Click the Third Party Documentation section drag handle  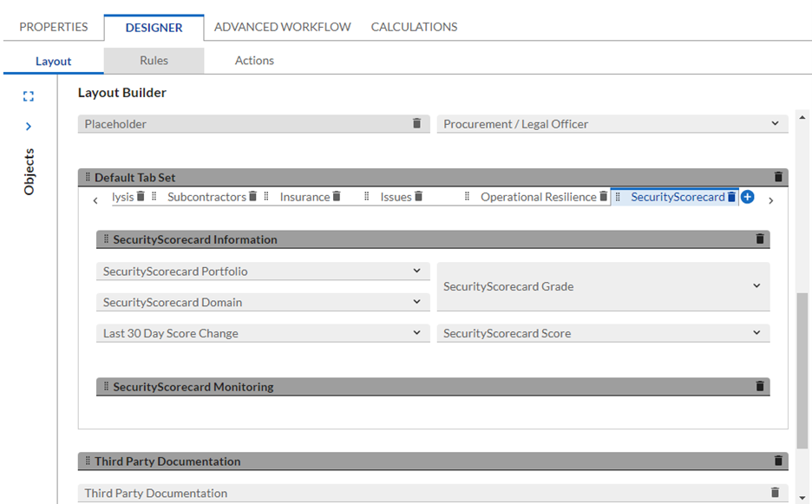88,461
